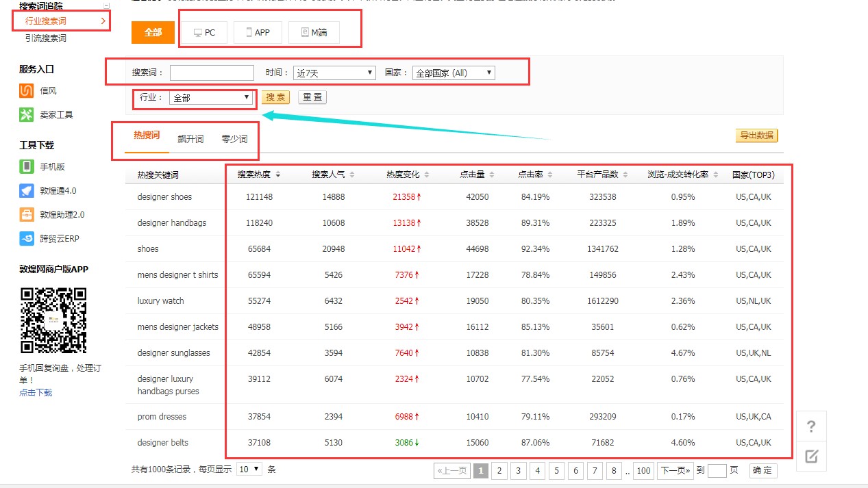Go to page 2 of results

point(499,470)
